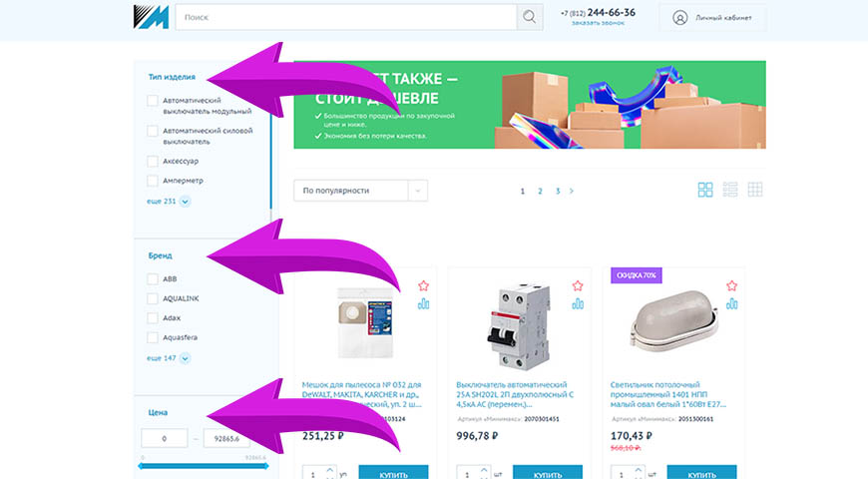Screen dimensions: 868x479
Task: Go to results page 2
Action: pyautogui.click(x=540, y=191)
